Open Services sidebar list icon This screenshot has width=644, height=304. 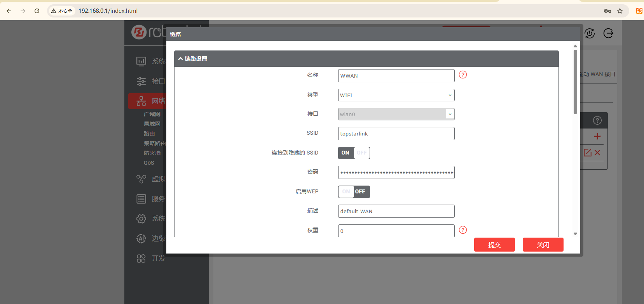pyautogui.click(x=141, y=199)
